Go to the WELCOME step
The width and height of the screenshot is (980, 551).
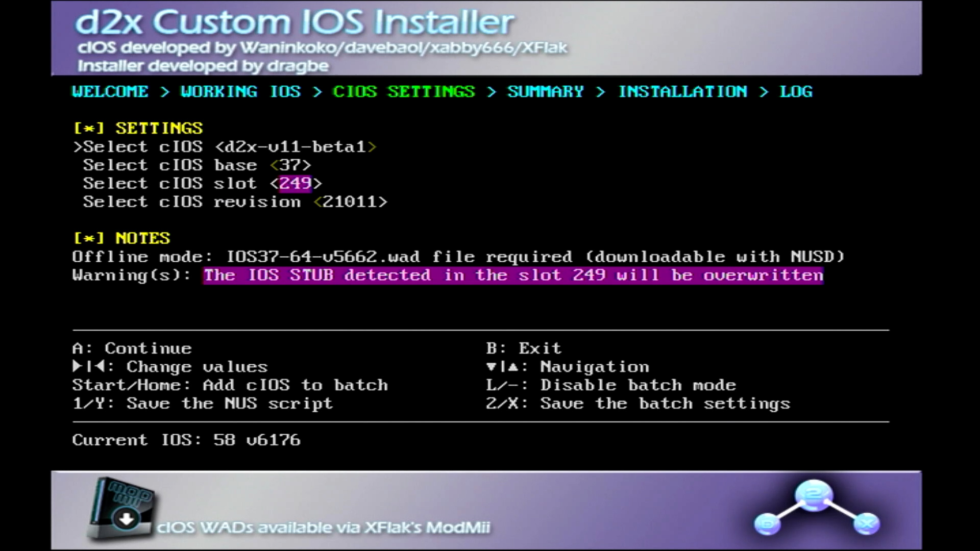[110, 91]
